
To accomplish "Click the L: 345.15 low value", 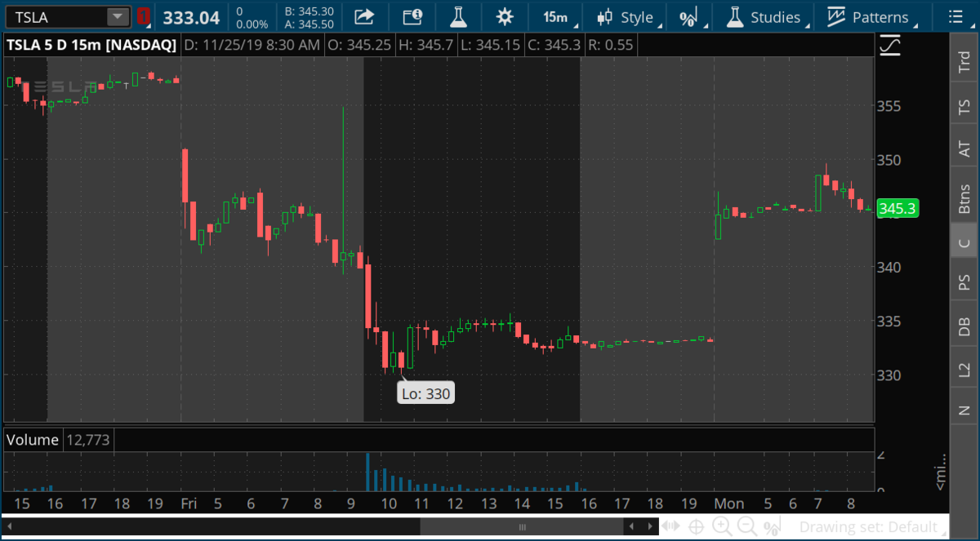I will pyautogui.click(x=490, y=45).
